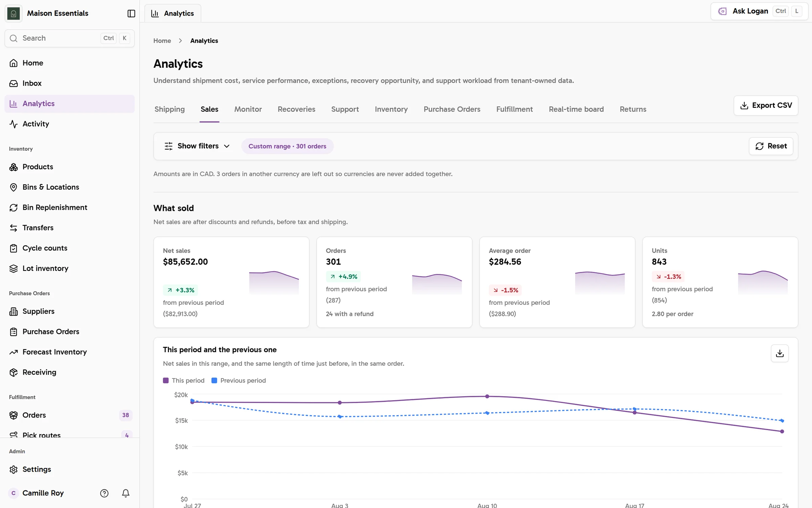Open Activity in the sidebar

69,124
